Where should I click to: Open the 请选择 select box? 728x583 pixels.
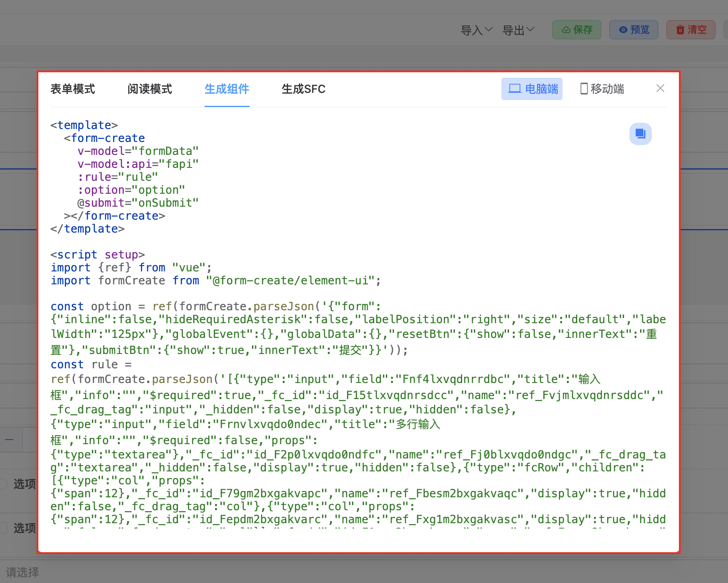pos(22,572)
